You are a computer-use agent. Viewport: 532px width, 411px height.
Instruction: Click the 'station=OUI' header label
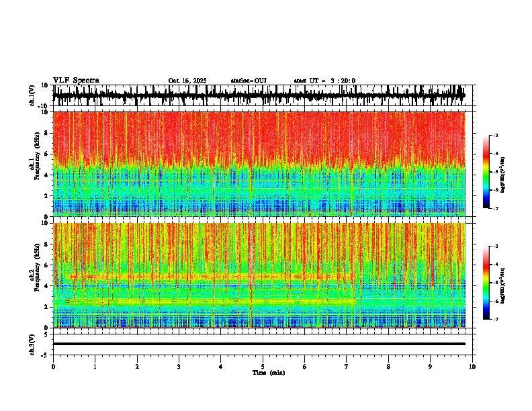tap(249, 81)
